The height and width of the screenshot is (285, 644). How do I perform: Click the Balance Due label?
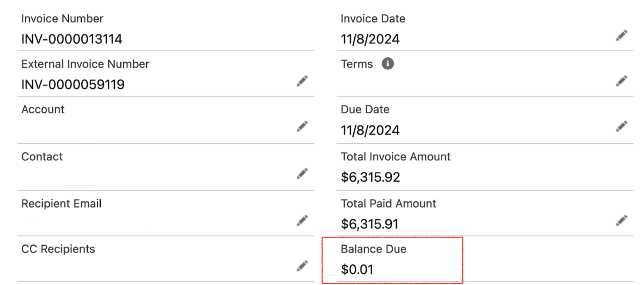pyautogui.click(x=373, y=249)
